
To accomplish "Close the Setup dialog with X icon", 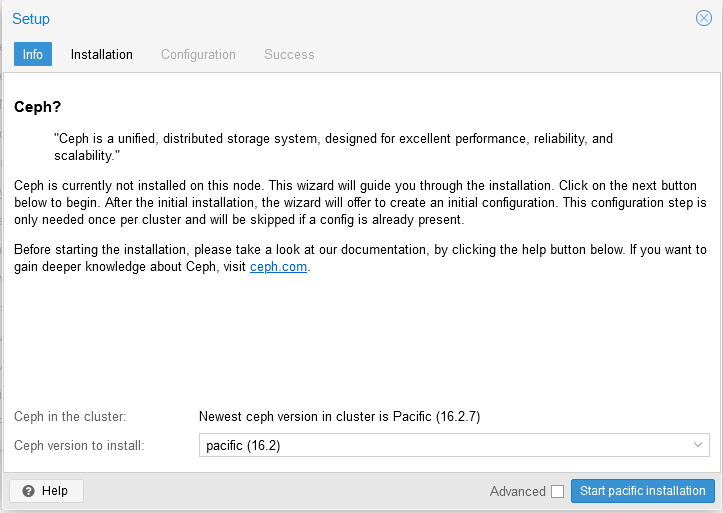I will click(x=703, y=18).
